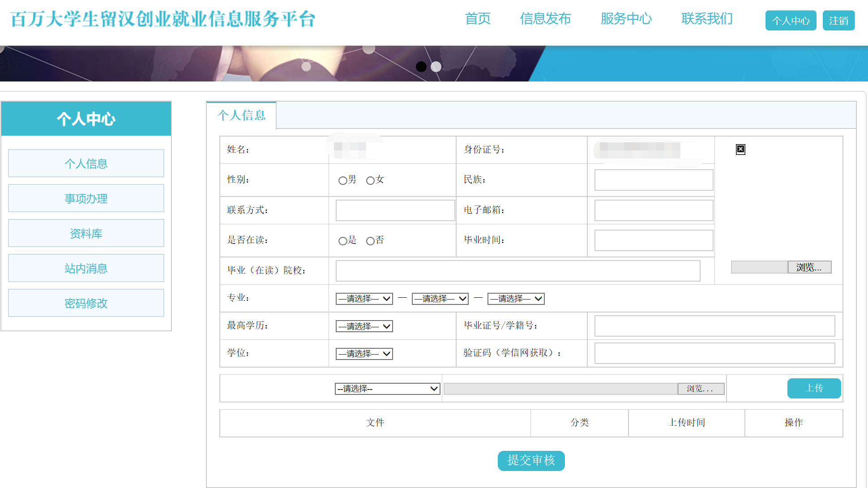
Task: Select the 男 gender radio button
Action: (342, 180)
